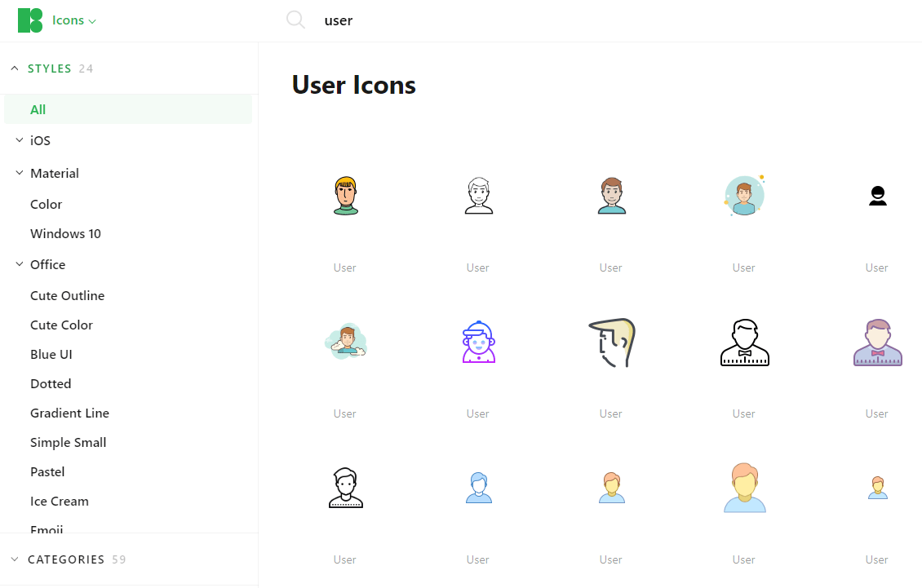Select the solid black user silhouette icon
This screenshot has height=588, width=922.
coord(877,195)
